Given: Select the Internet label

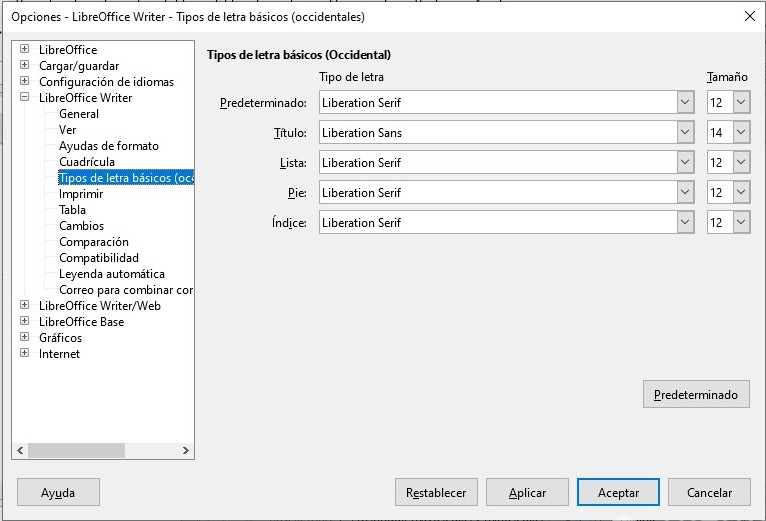Looking at the screenshot, I should [x=59, y=354].
